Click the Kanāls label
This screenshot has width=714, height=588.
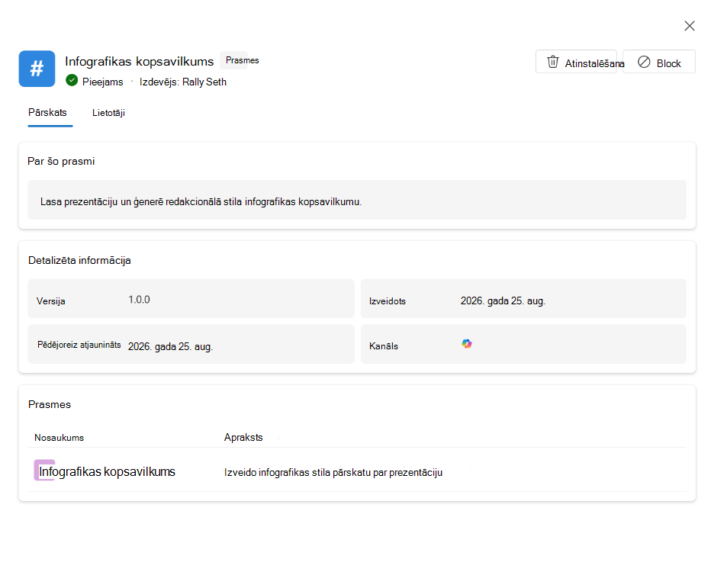[x=384, y=346]
